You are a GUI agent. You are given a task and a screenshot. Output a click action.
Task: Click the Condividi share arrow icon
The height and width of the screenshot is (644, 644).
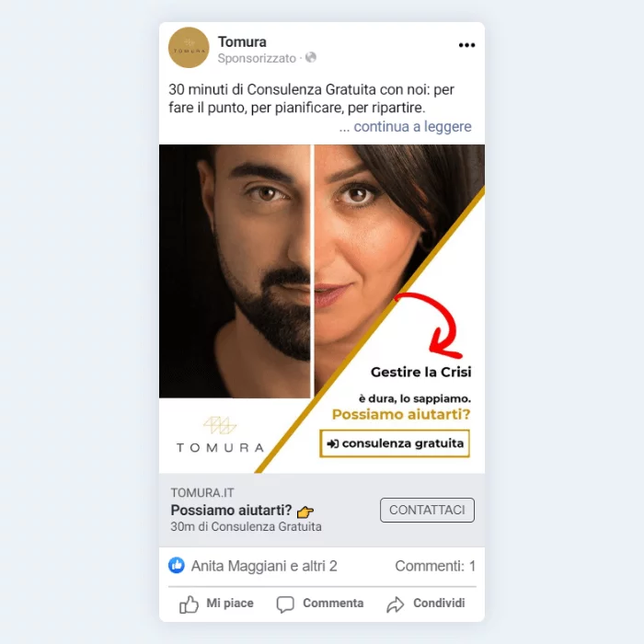click(x=395, y=604)
